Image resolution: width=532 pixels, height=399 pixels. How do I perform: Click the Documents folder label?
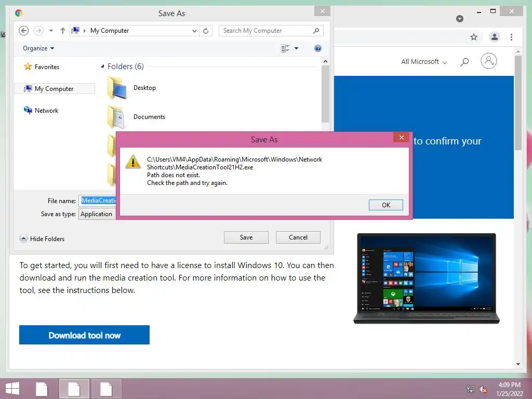point(149,117)
